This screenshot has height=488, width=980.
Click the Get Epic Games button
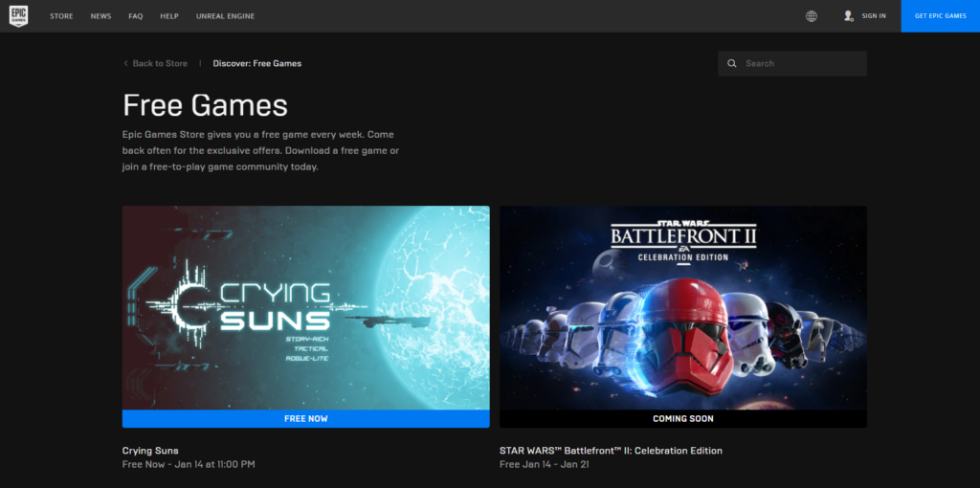(941, 16)
